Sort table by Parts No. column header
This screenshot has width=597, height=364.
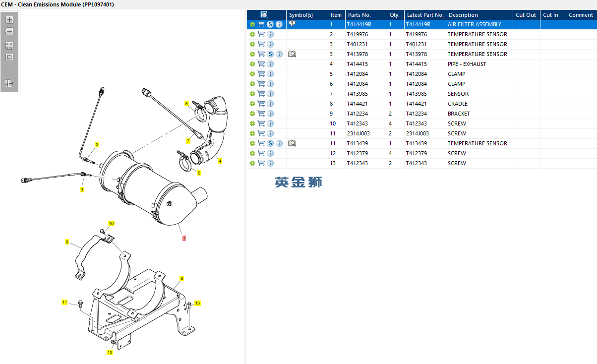click(x=359, y=15)
